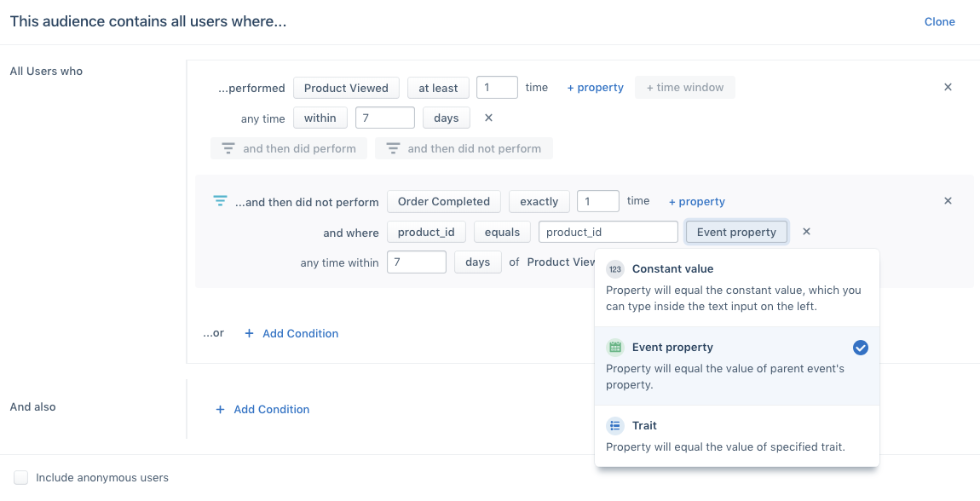Click the X to remove the product_id property filter
The width and height of the screenshot is (980, 501).
806,231
